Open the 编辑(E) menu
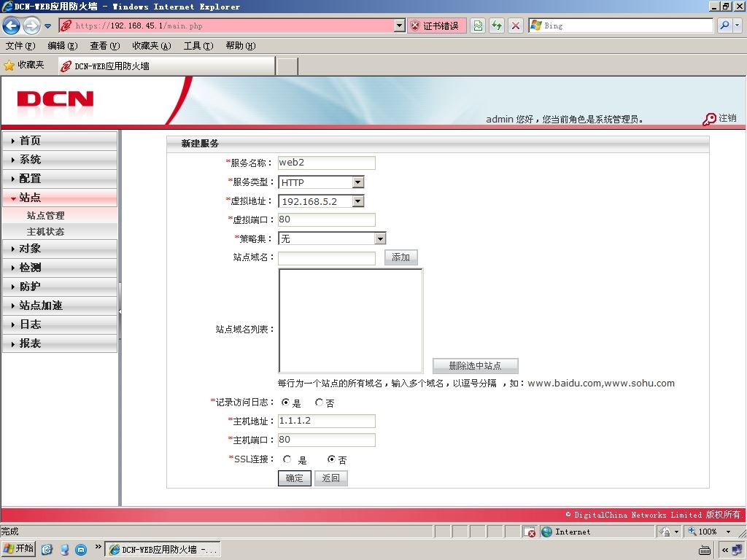The width and height of the screenshot is (747, 560). pos(63,46)
